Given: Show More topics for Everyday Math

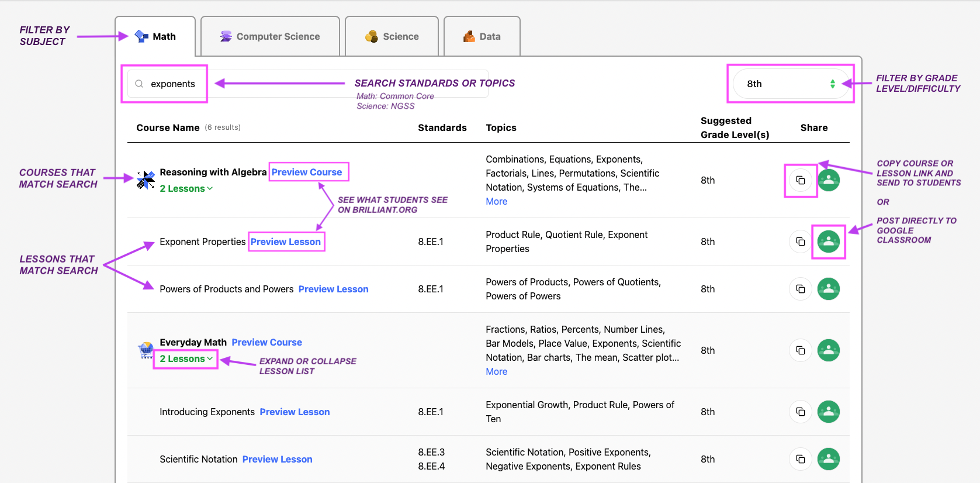Looking at the screenshot, I should pos(496,372).
